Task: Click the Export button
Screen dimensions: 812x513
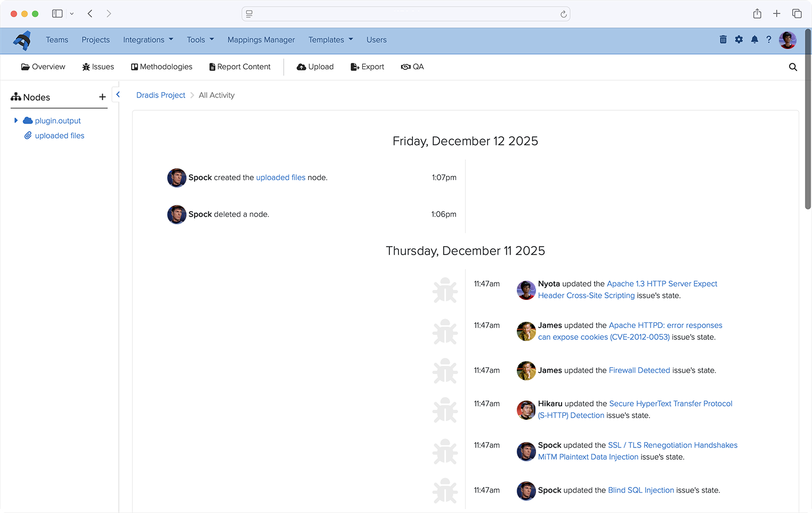Action: point(368,67)
